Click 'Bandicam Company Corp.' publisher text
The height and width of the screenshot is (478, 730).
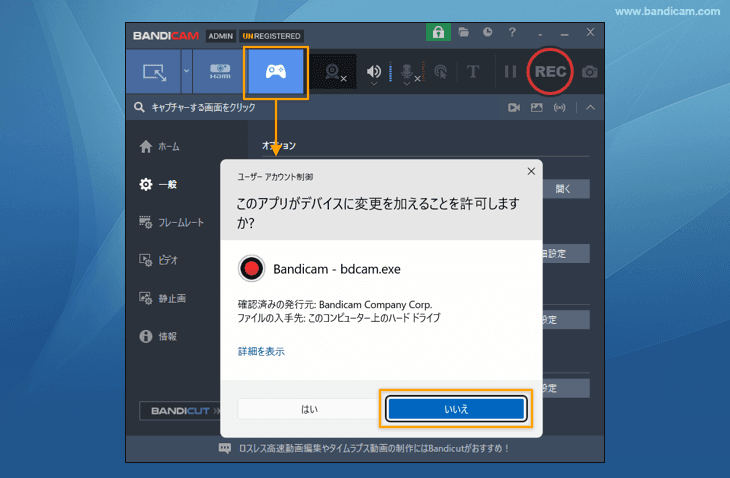click(375, 304)
